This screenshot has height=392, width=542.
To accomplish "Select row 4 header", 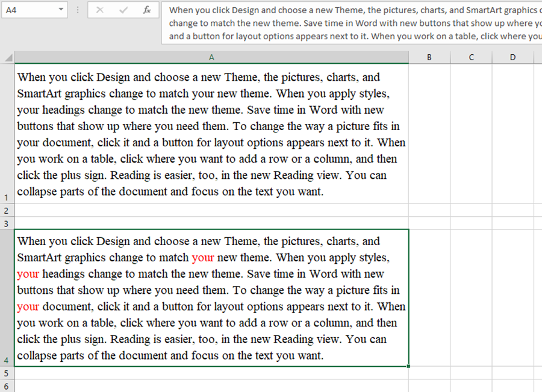I will point(7,297).
